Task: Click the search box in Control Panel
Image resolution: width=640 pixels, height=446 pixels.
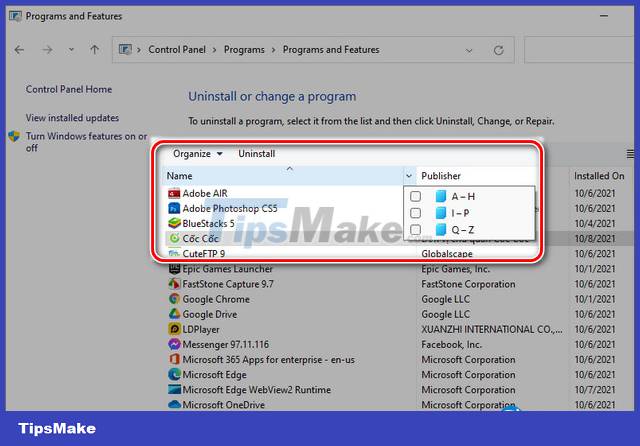Action: (581, 50)
